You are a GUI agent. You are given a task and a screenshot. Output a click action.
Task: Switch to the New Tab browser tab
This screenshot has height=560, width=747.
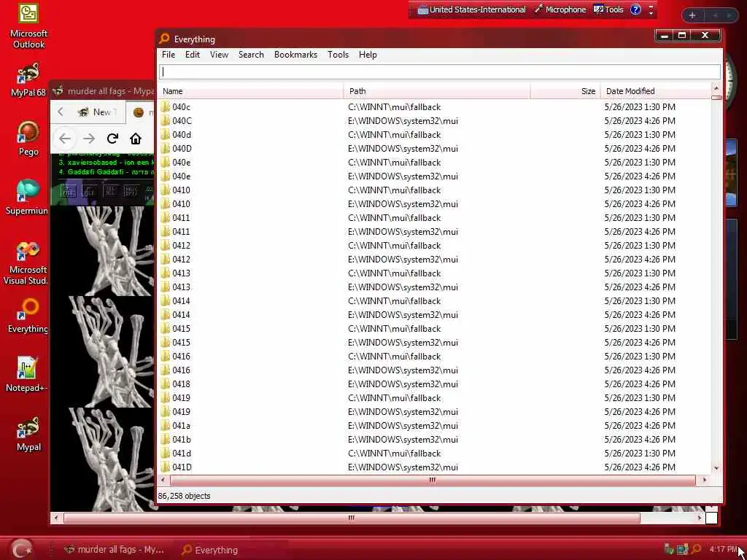[x=98, y=112]
